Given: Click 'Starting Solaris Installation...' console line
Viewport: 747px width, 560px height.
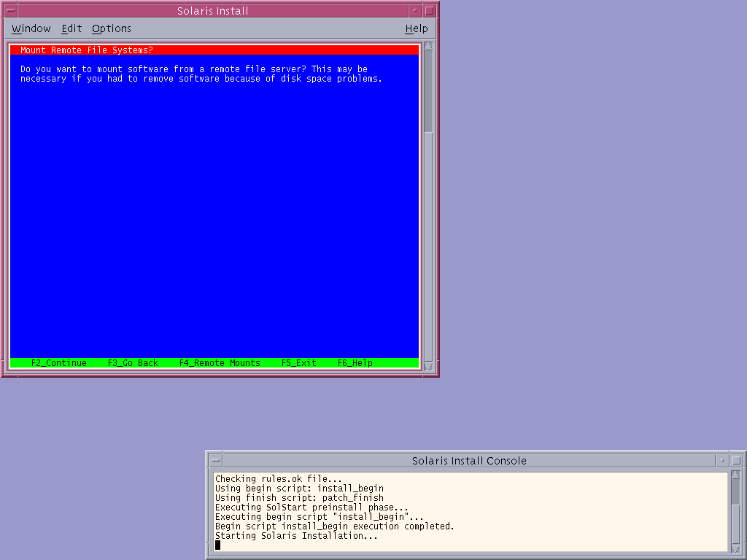Looking at the screenshot, I should click(x=296, y=536).
